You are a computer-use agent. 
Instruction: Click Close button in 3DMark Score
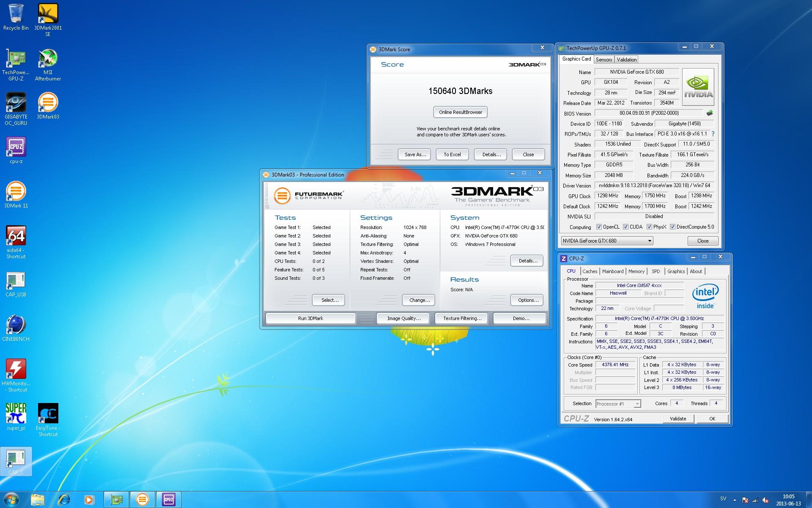coord(528,155)
